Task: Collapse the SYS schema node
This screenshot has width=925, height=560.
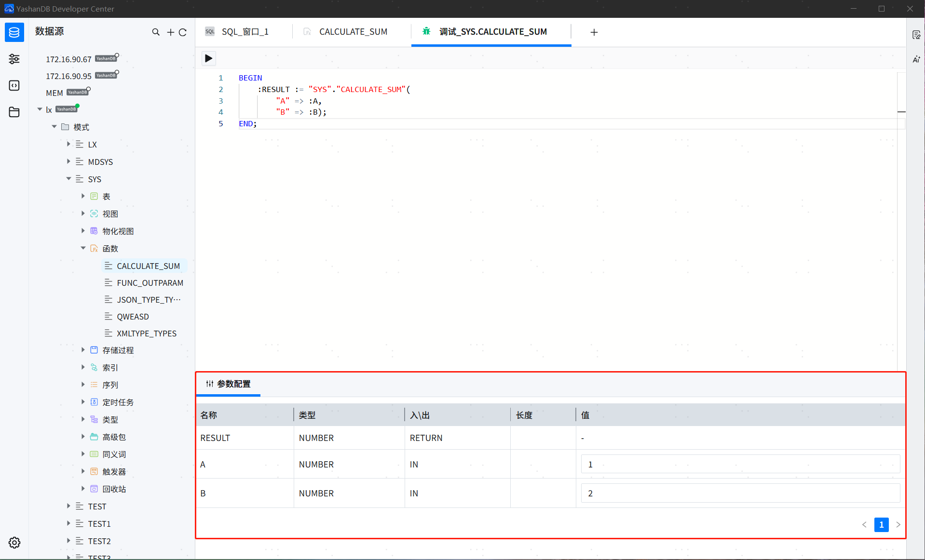Action: click(68, 179)
